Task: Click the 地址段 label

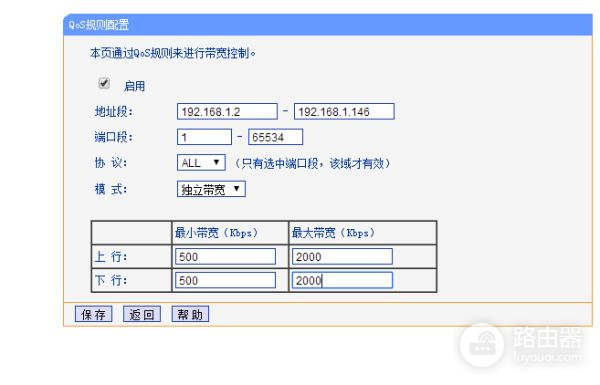Action: point(113,112)
